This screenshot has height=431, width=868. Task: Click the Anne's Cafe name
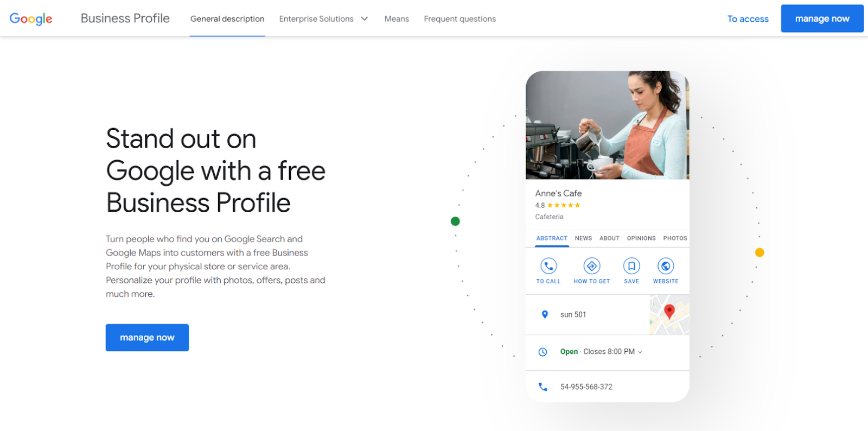(x=558, y=193)
